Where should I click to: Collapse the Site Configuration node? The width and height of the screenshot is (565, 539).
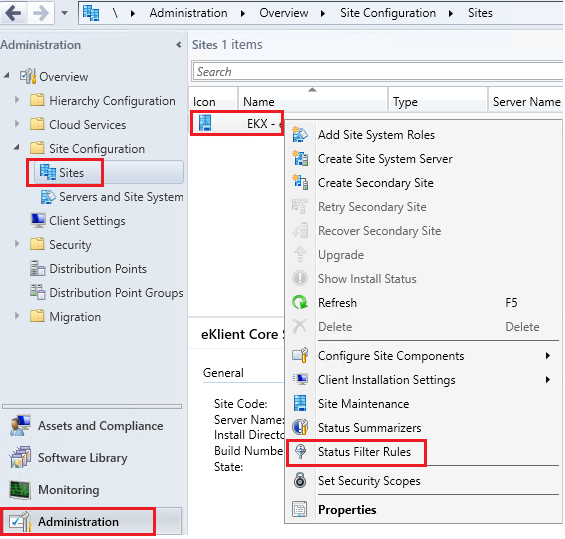(17, 147)
